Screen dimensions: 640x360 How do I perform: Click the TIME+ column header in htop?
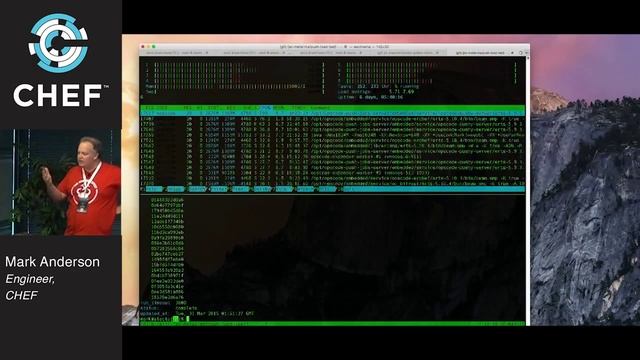pyautogui.click(x=298, y=108)
